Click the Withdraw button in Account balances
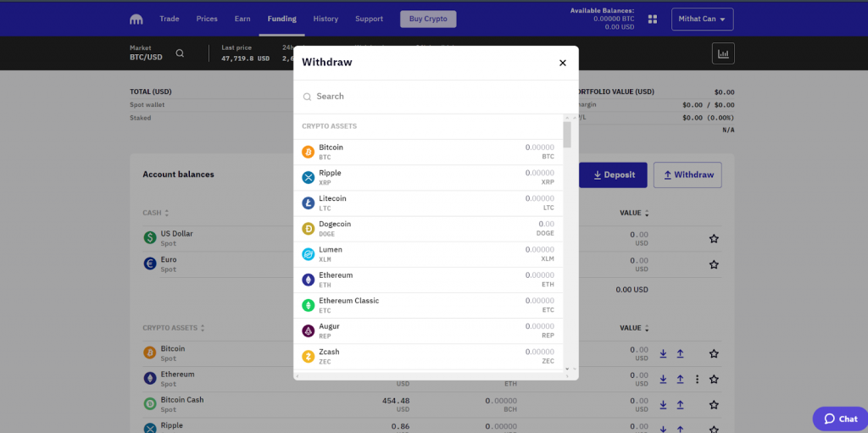Viewport: 868px width, 433px height. pyautogui.click(x=687, y=175)
